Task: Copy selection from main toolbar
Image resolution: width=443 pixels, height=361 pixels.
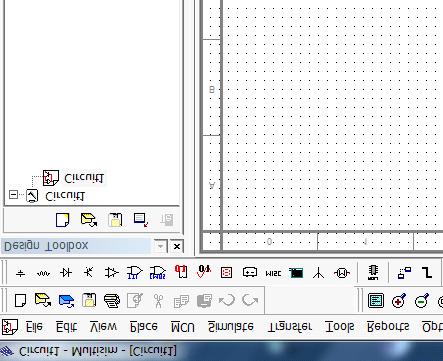Action: coord(181,301)
